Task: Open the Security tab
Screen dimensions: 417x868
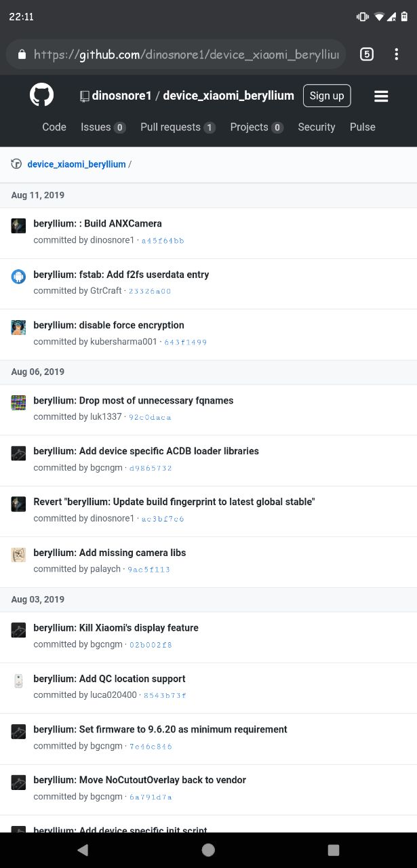Action: [x=317, y=127]
